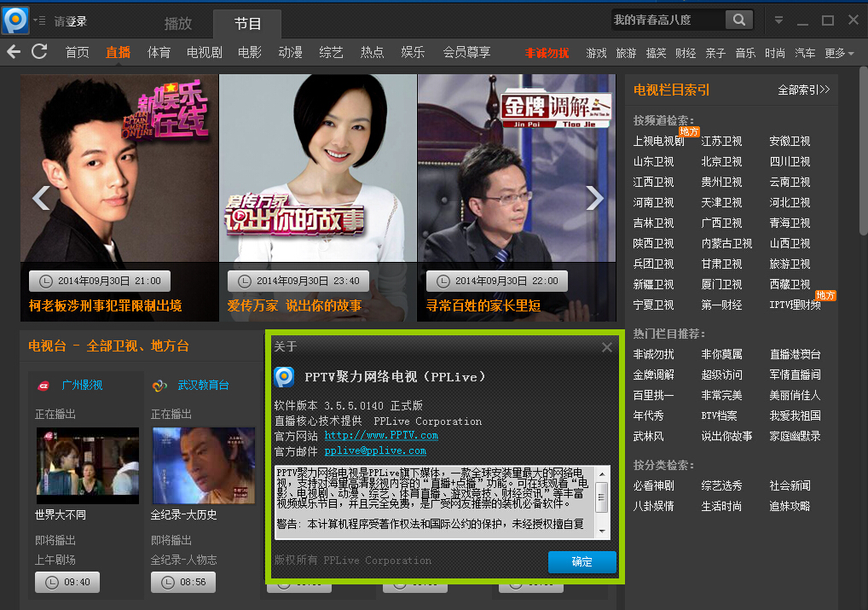Open the 动漫 navigation item

point(290,53)
